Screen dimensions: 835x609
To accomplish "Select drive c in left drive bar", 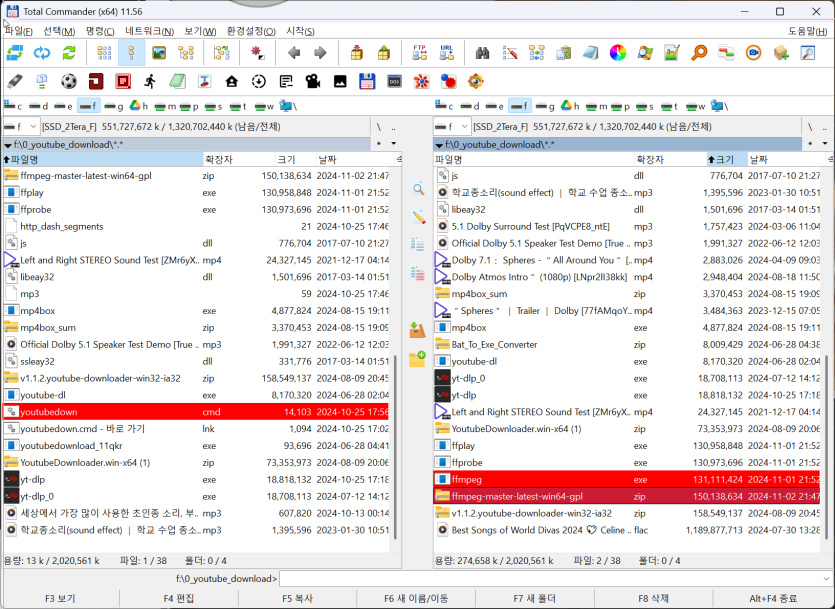I will pos(13,106).
